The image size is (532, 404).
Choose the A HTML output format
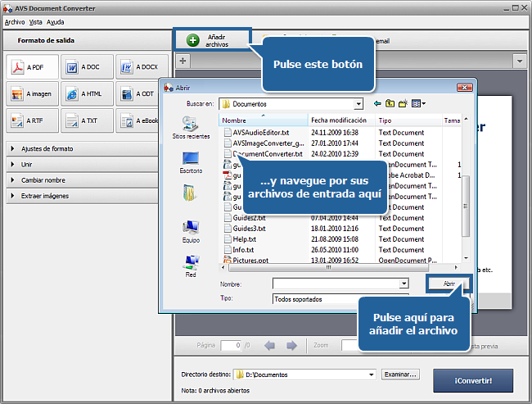click(x=87, y=93)
